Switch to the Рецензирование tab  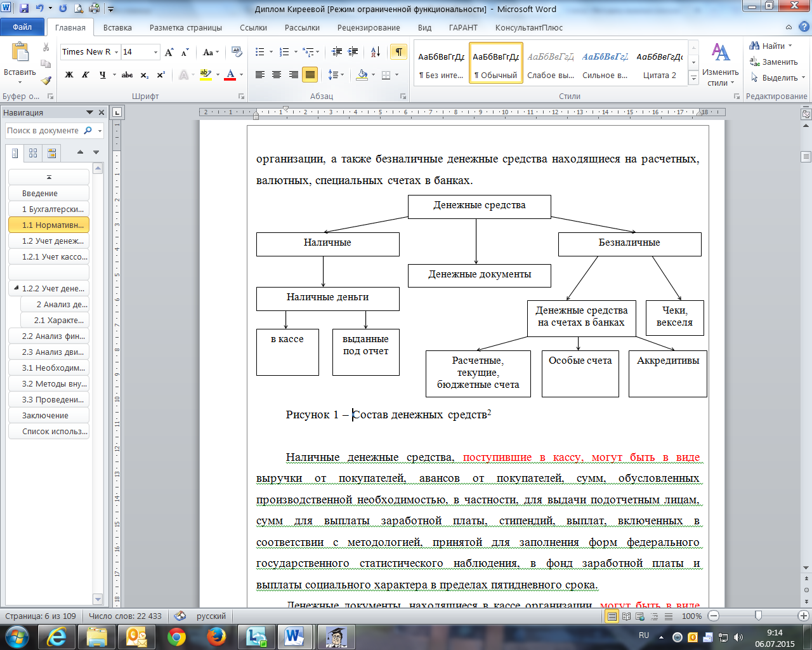click(x=369, y=28)
